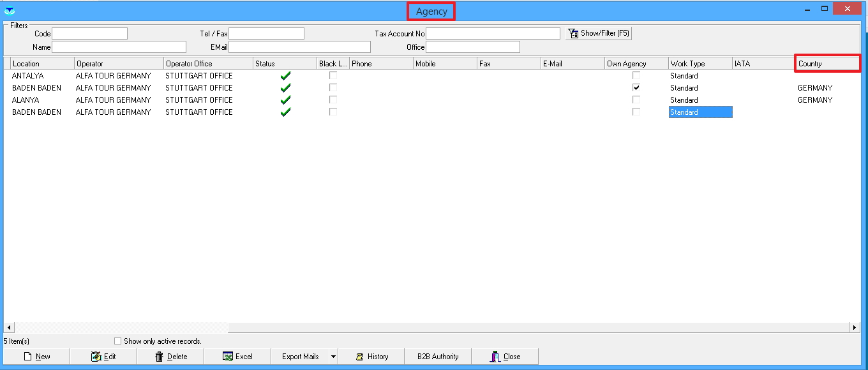The image size is (868, 370).
Task: Open the History log button
Action: [x=371, y=357]
